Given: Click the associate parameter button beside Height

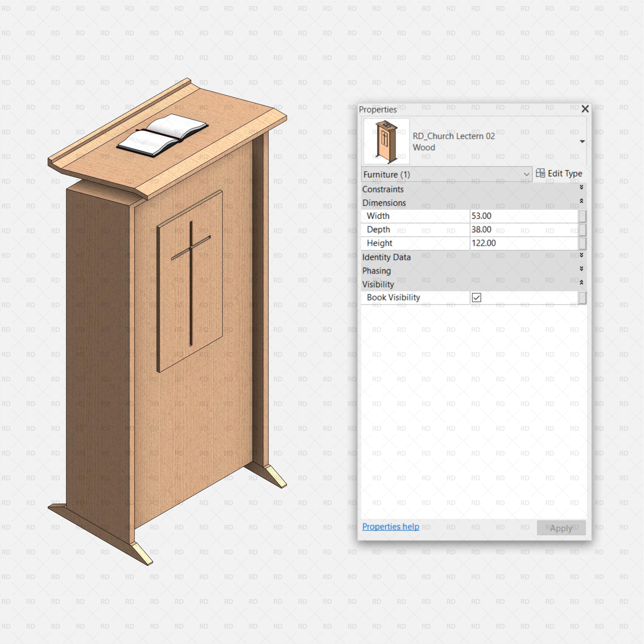Looking at the screenshot, I should tap(583, 243).
